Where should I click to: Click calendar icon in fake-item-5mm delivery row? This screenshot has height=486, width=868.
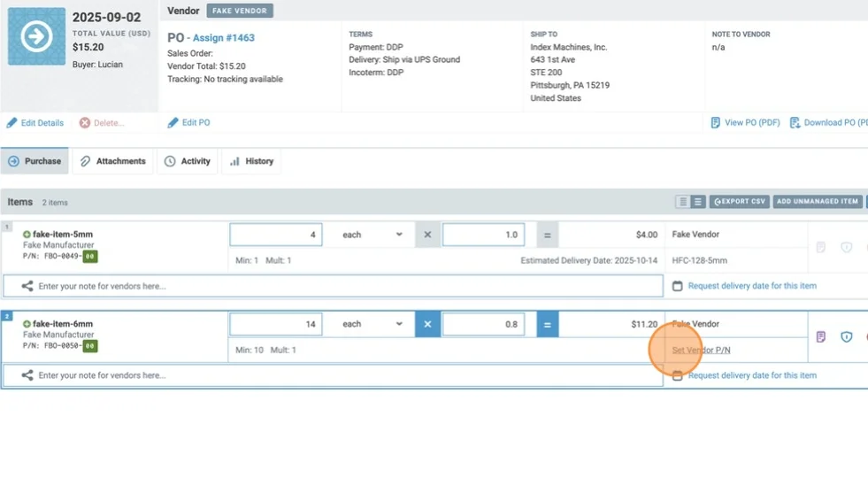coord(678,286)
